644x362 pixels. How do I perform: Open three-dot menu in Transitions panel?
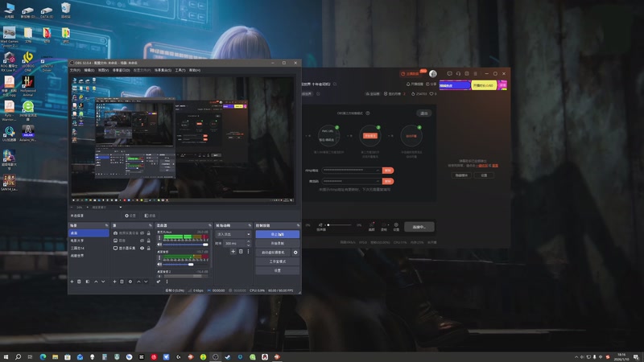(248, 251)
